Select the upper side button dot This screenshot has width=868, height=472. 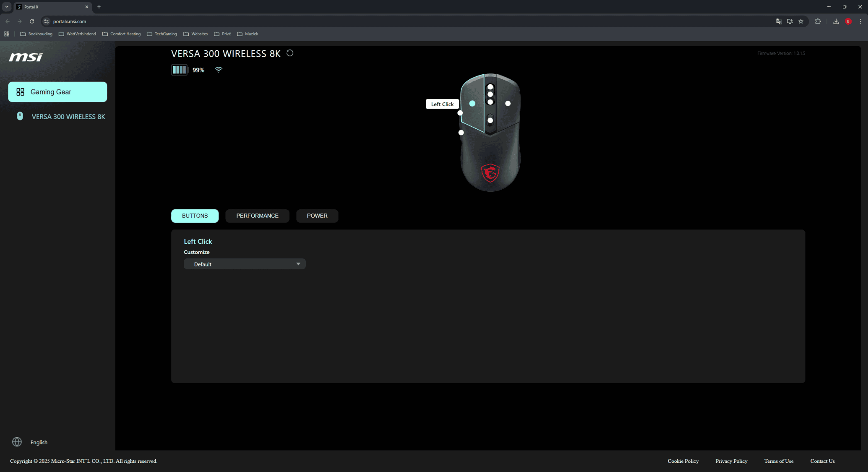point(460,113)
